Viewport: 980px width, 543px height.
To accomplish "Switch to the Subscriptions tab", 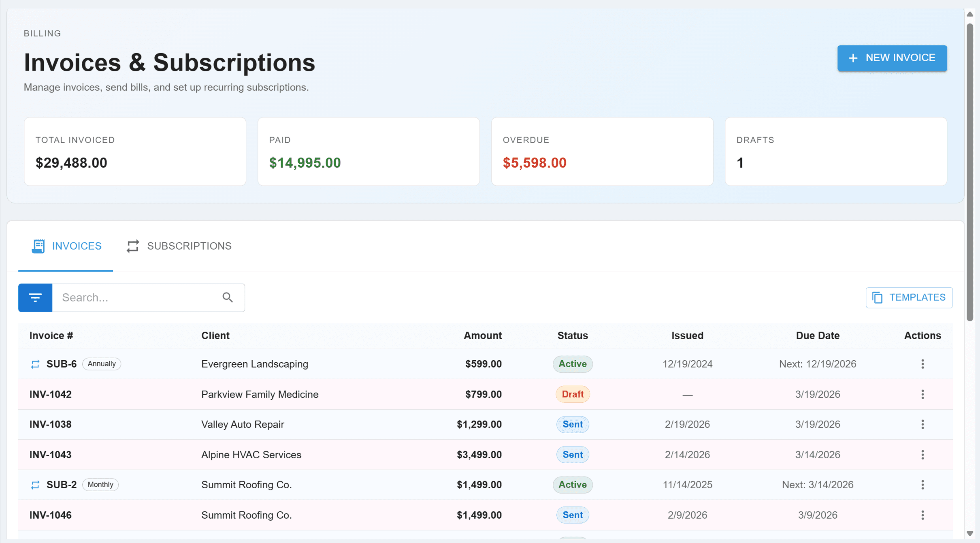I will tap(179, 246).
